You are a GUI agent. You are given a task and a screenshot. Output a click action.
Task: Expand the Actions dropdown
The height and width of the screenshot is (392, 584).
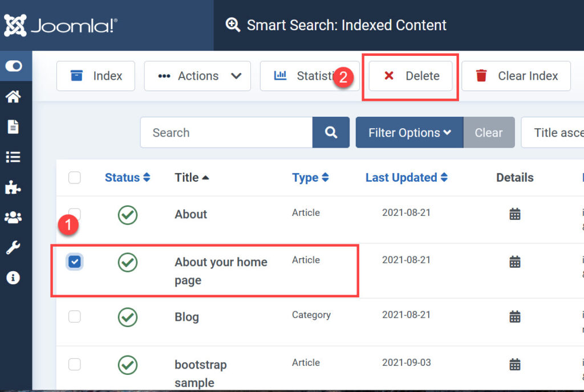tap(197, 76)
